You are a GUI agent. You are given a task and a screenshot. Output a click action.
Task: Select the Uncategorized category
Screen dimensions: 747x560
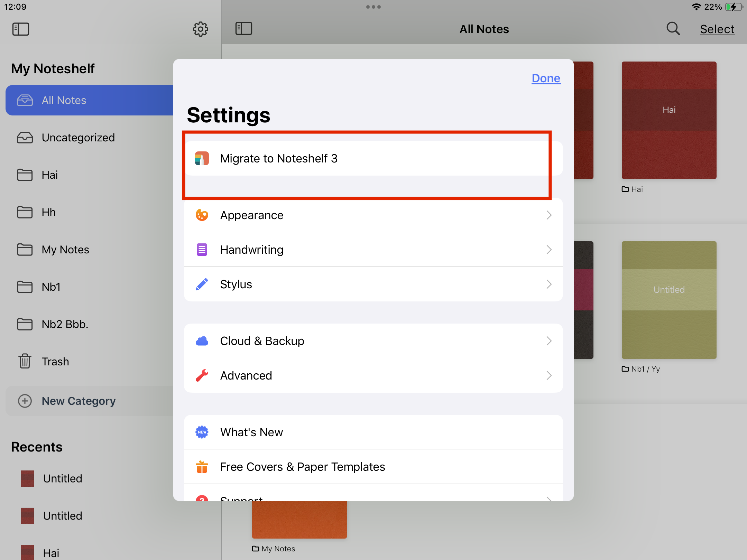pyautogui.click(x=90, y=138)
